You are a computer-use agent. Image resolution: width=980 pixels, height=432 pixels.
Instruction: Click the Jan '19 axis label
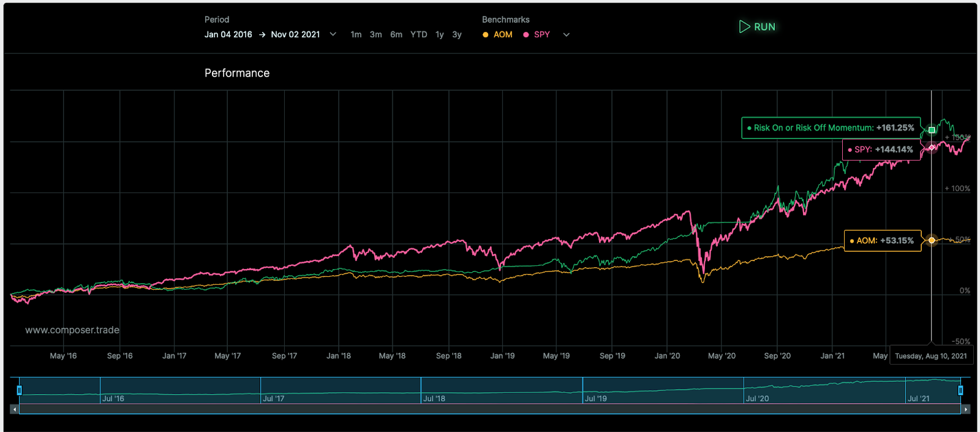tap(502, 356)
